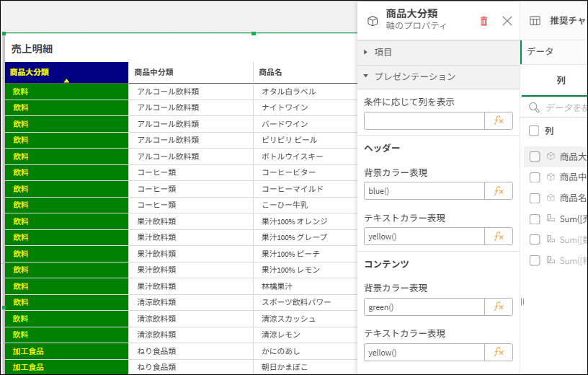
Task: Open fx editor for content text color
Action: (499, 353)
